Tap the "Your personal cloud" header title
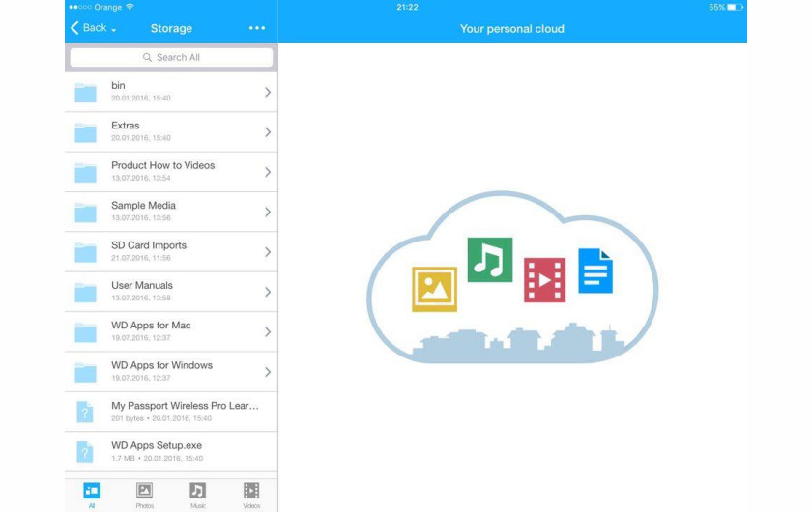 coord(512,29)
